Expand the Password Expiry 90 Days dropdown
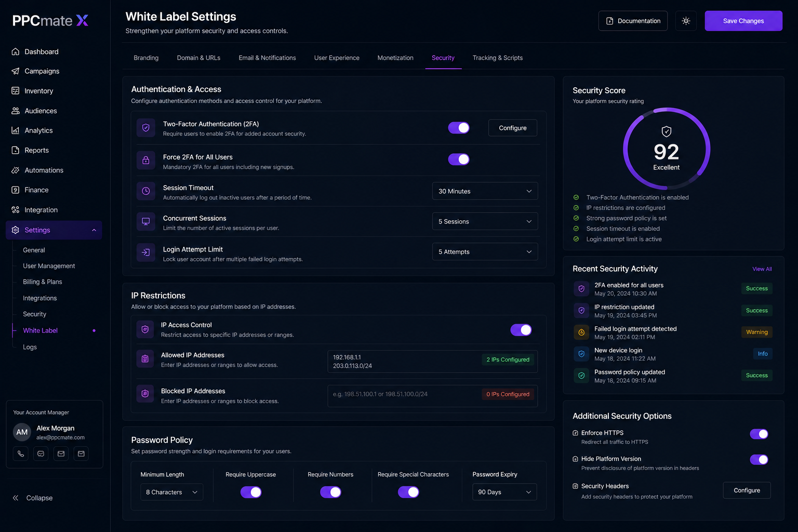 [x=504, y=492]
